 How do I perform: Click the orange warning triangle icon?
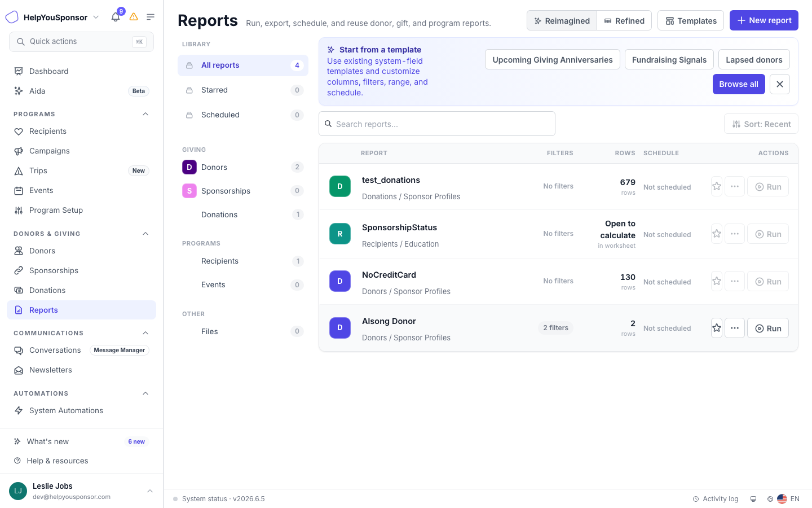(134, 17)
